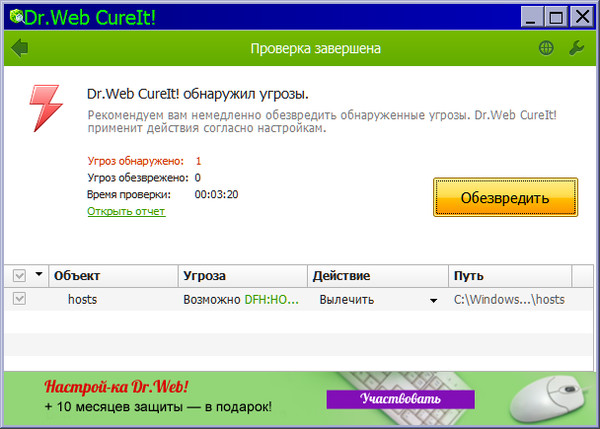The height and width of the screenshot is (429, 600).
Task: Click the purple Участвовать banner button
Action: point(401,399)
